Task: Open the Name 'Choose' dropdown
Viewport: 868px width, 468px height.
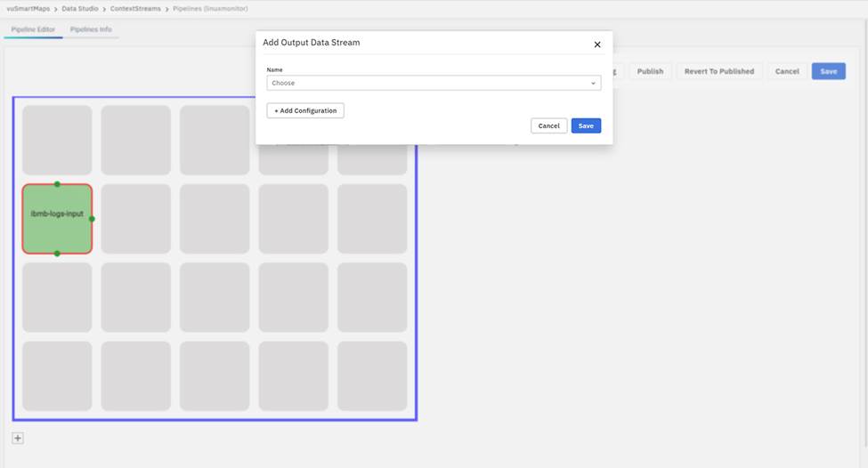Action: click(x=434, y=83)
